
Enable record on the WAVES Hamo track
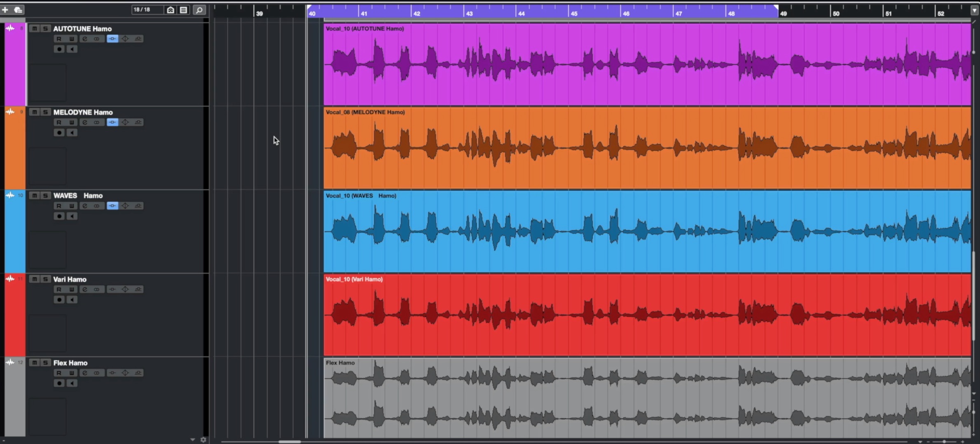click(59, 216)
